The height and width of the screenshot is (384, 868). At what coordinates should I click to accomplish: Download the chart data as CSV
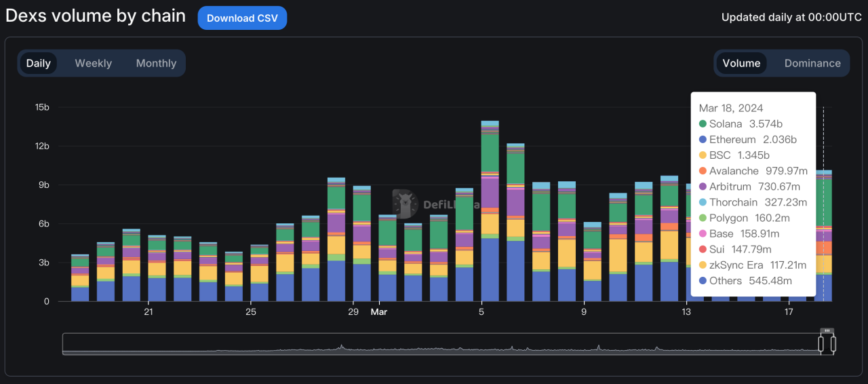(x=242, y=18)
